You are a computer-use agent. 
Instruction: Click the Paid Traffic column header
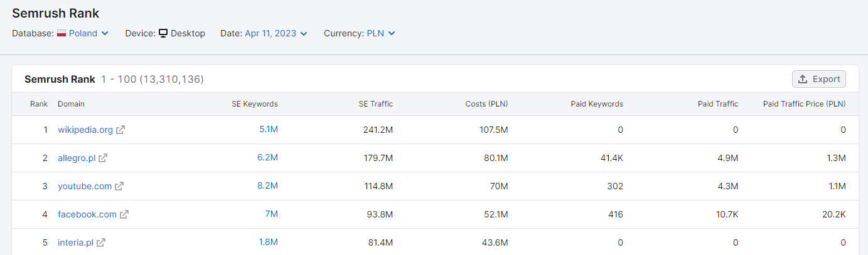point(718,104)
